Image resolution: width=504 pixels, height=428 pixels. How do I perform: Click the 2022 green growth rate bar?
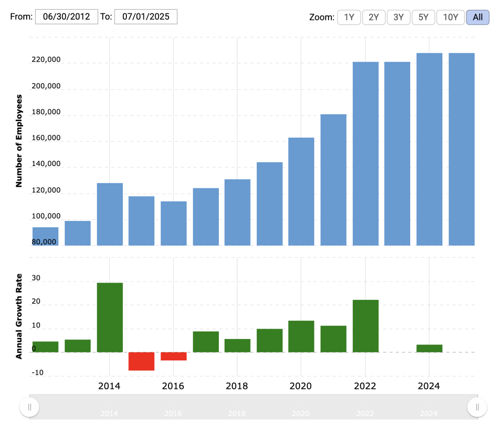tap(365, 325)
